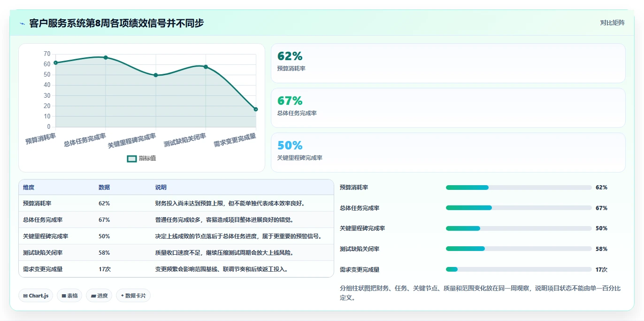Click description starting 质量收口速度不足
The width and height of the screenshot is (644, 321).
[224, 252]
